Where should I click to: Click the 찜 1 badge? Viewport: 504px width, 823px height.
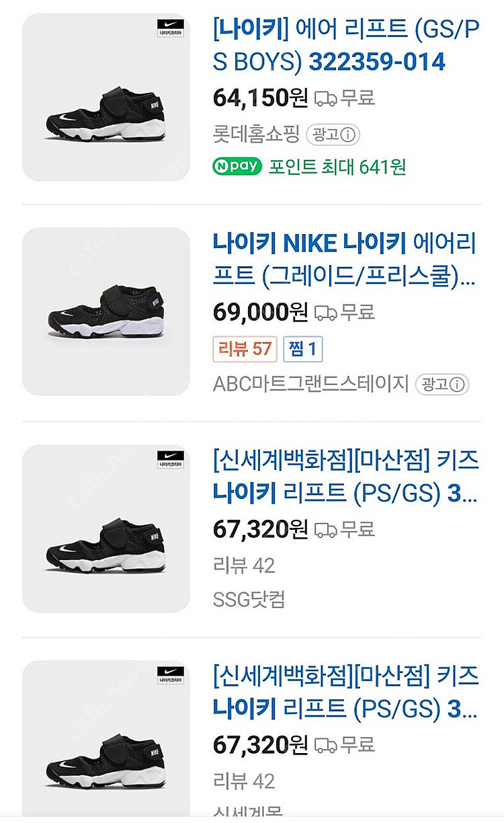coord(303,348)
